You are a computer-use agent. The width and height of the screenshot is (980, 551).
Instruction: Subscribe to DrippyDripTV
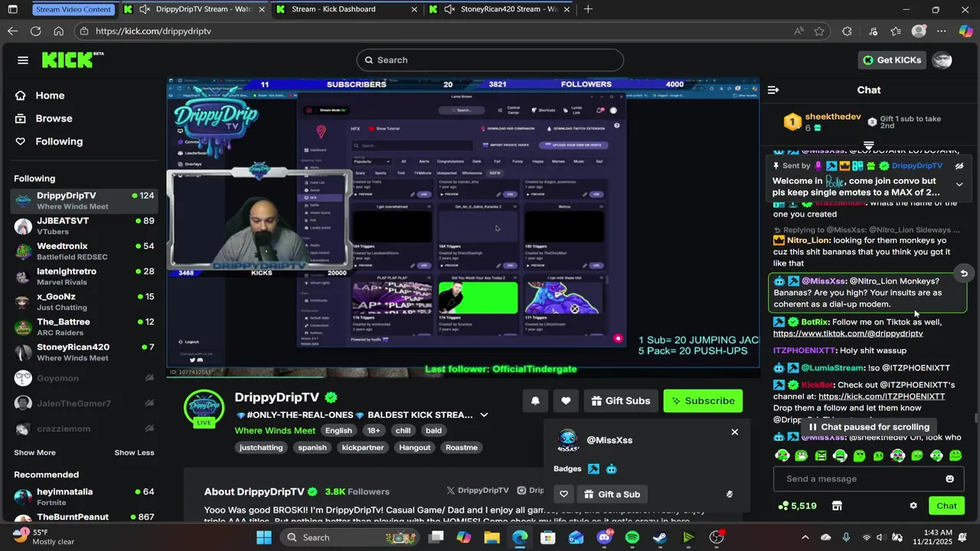(703, 401)
